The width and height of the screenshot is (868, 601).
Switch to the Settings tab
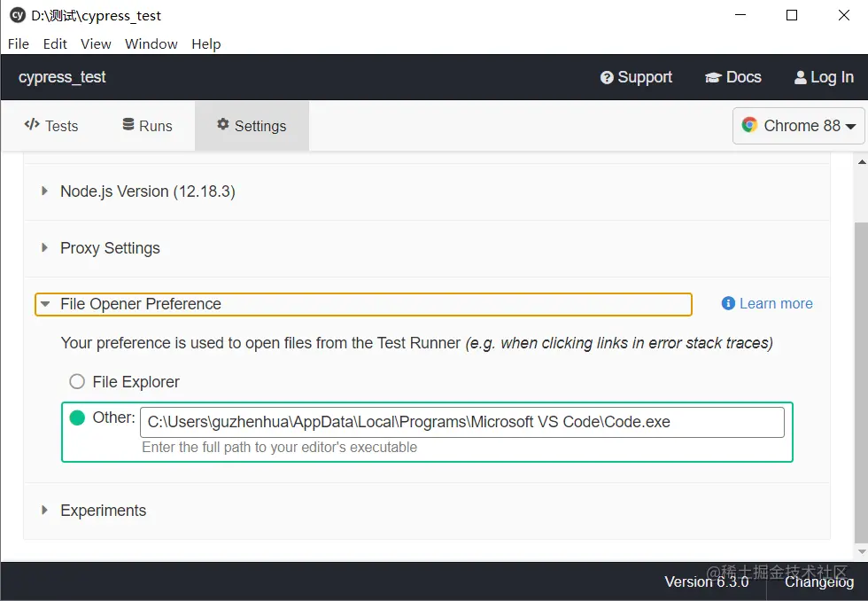click(252, 126)
